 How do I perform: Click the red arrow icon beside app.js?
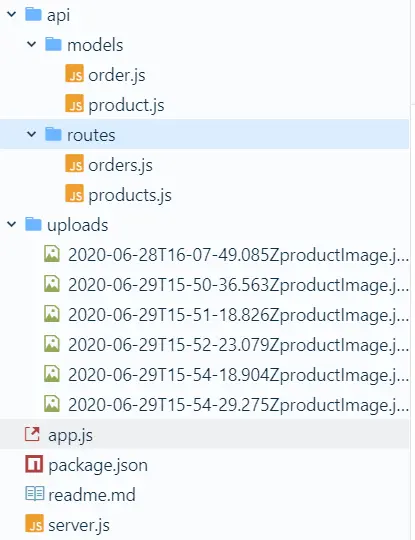(32, 434)
